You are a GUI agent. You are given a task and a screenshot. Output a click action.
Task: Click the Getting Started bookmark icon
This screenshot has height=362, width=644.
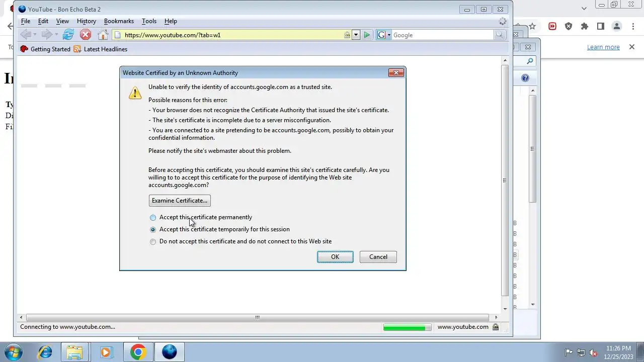click(x=24, y=49)
